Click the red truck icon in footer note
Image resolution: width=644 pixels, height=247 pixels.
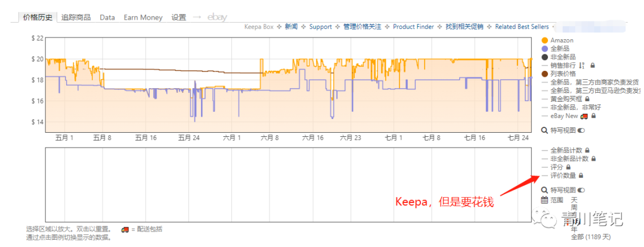125,229
